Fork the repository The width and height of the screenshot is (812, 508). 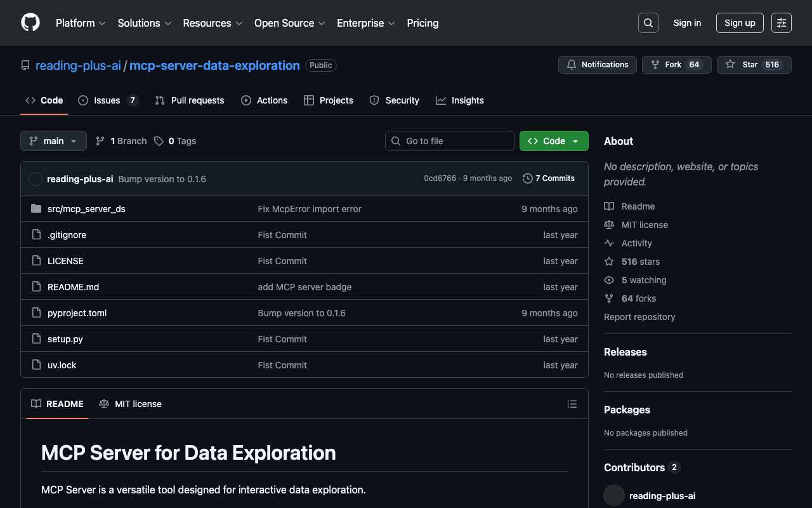tap(673, 65)
